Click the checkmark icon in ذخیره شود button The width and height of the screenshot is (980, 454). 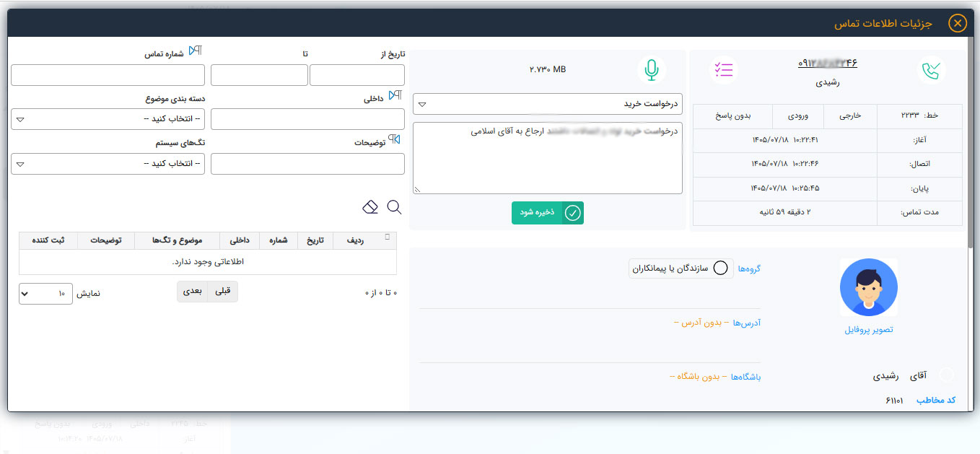pos(572,213)
